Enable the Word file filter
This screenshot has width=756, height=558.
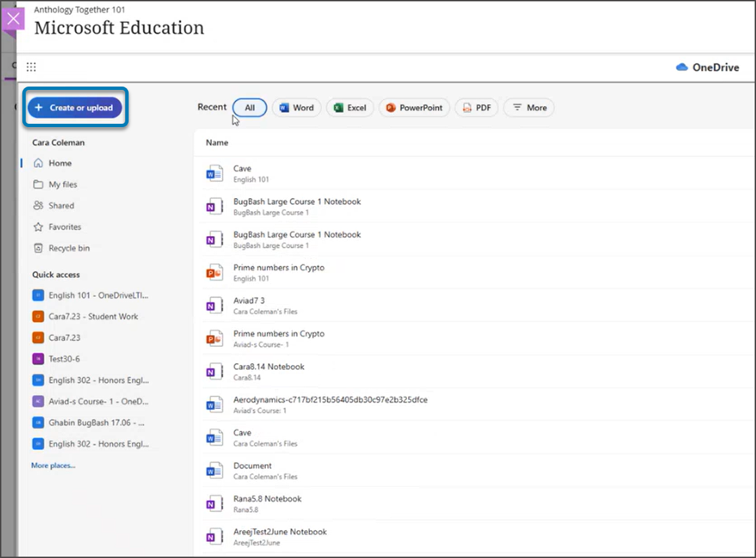296,107
